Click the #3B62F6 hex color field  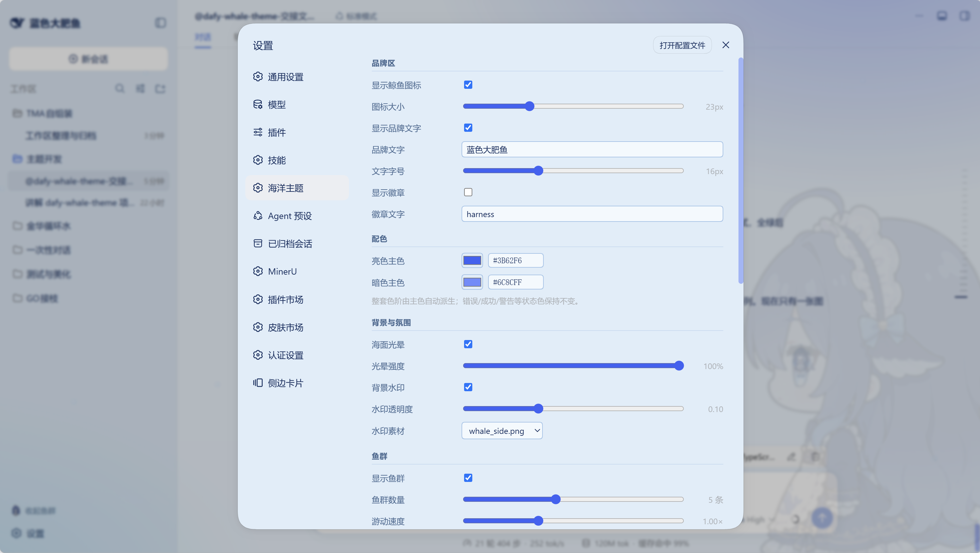point(516,260)
